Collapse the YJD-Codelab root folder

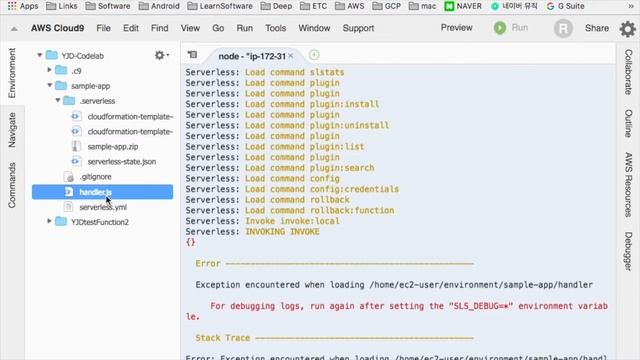coord(40,55)
